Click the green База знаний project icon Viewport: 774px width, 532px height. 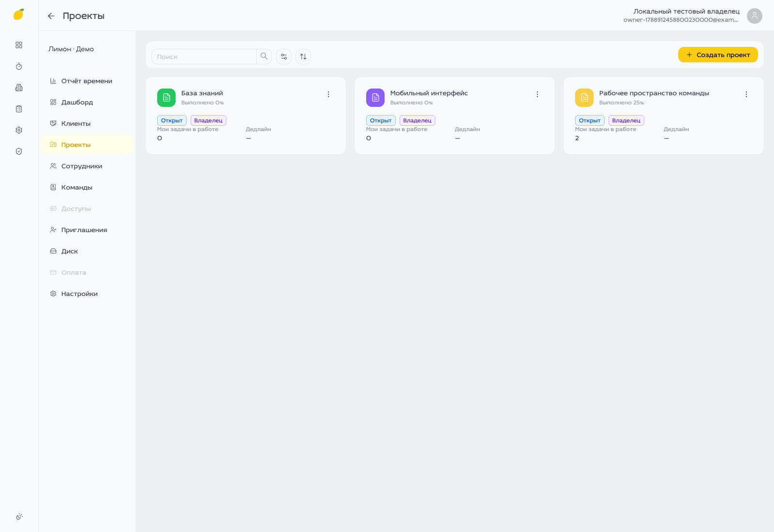(166, 98)
